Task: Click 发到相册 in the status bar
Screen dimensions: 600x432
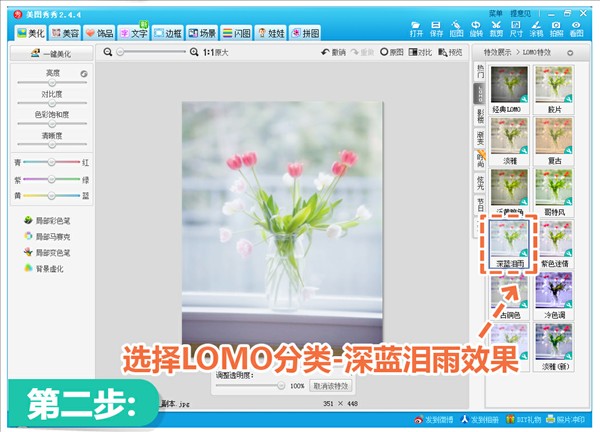Action: (479, 419)
